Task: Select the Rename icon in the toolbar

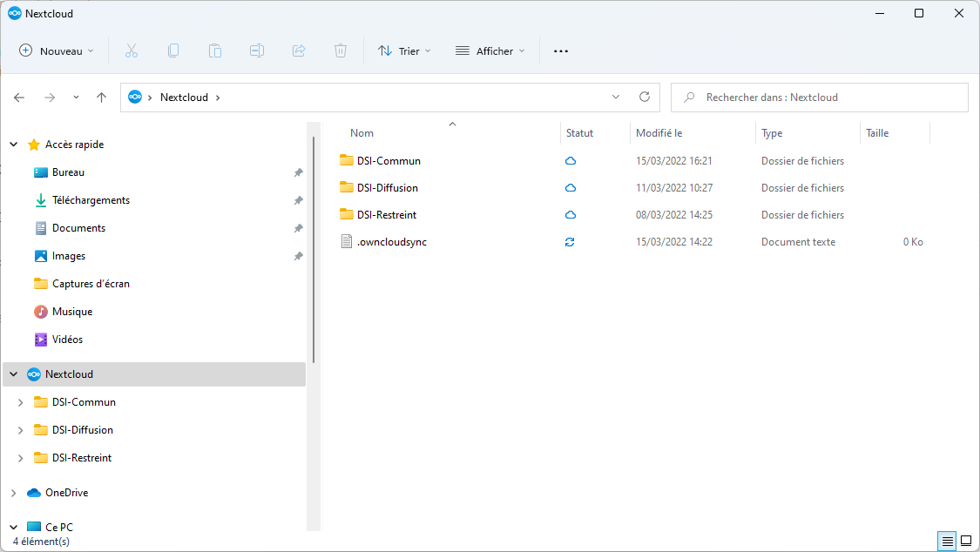Action: (257, 50)
